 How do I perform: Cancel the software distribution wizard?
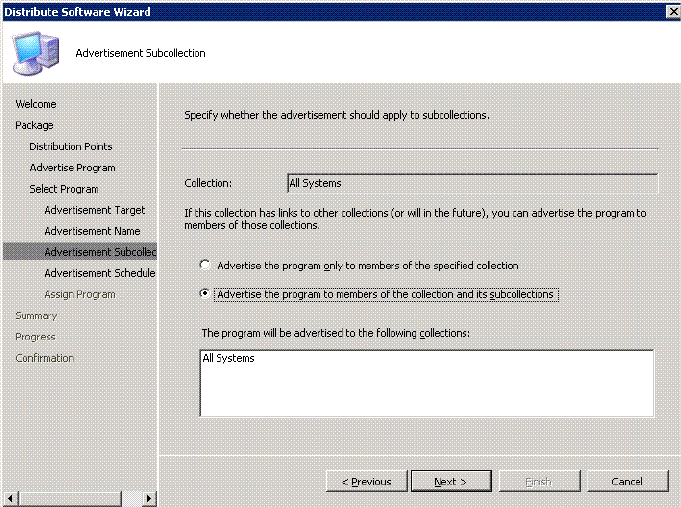[x=627, y=481]
